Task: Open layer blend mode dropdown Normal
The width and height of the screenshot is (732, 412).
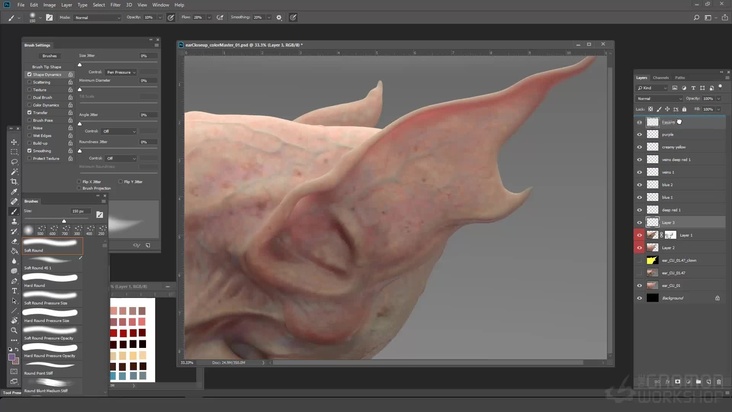Action: (659, 98)
